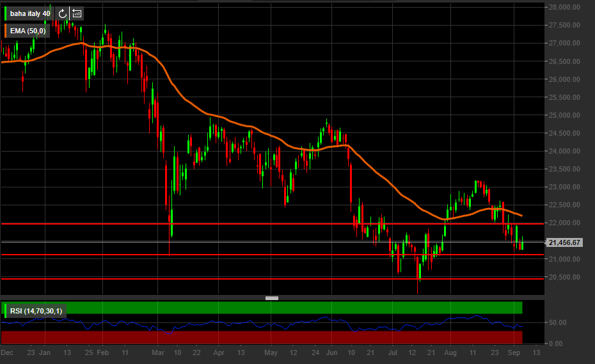595x364 pixels.
Task: Click the Mar date axis label
Action: coord(158,352)
